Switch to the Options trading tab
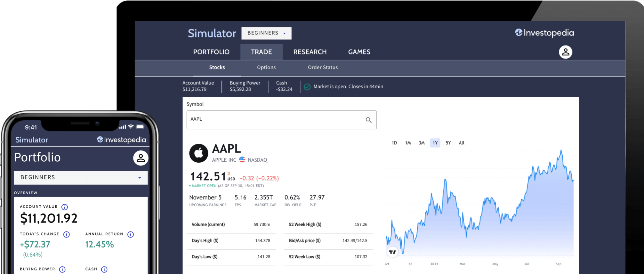This screenshot has height=274, width=644. [x=266, y=67]
